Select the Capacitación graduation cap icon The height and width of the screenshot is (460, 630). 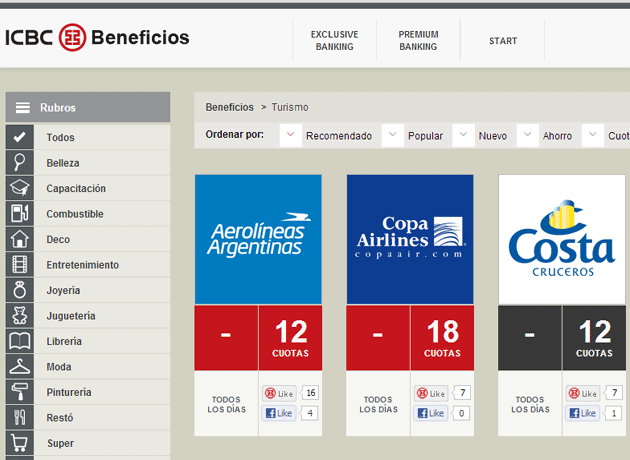(x=19, y=188)
